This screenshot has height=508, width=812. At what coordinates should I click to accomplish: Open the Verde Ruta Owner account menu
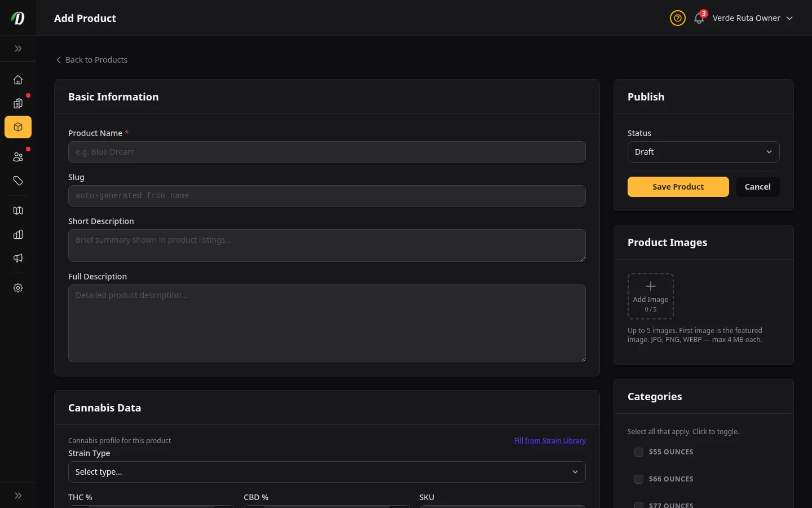click(x=747, y=18)
